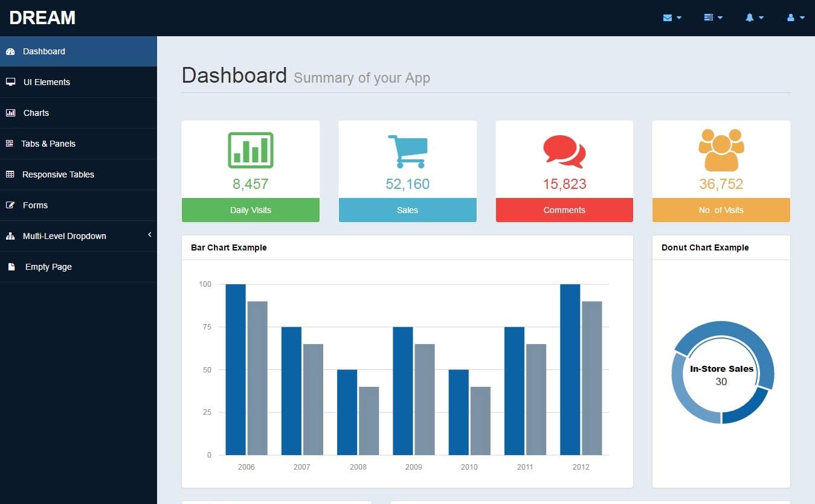
Task: Expand the Multi-Level Dropdown chevron arrow
Action: (149, 235)
